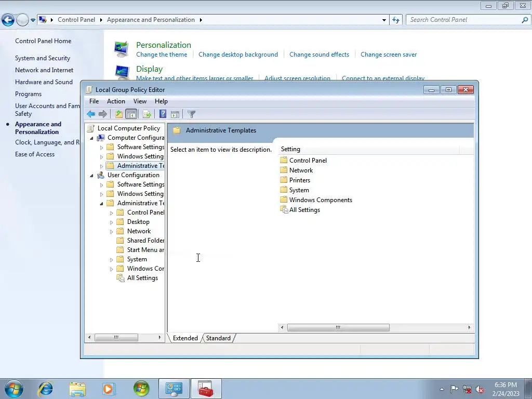Show hidden tray icons arrow
Image resolution: width=532 pixels, height=399 pixels.
(x=442, y=390)
